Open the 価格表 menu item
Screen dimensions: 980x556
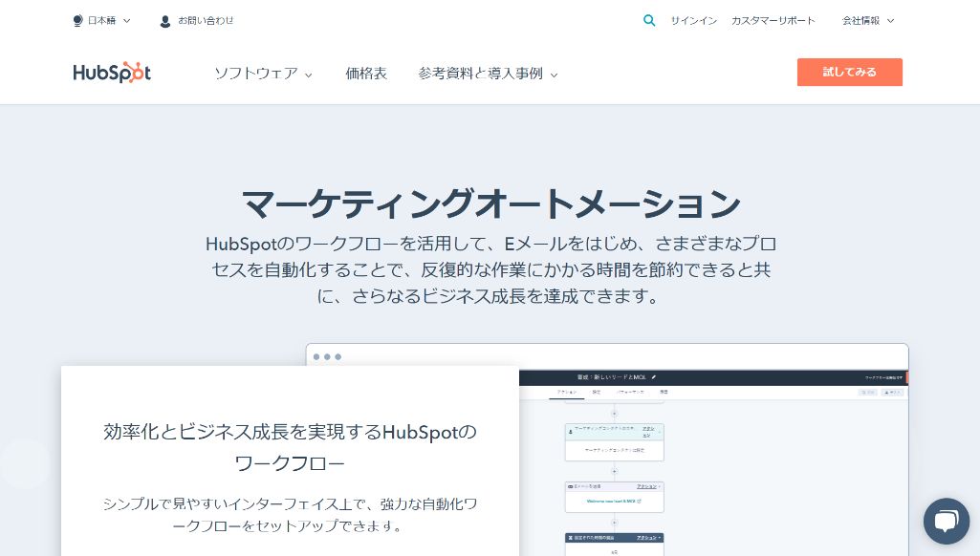tap(366, 73)
